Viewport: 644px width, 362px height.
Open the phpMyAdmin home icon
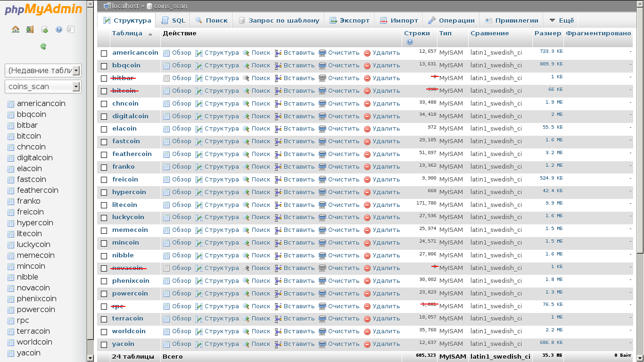[16, 29]
